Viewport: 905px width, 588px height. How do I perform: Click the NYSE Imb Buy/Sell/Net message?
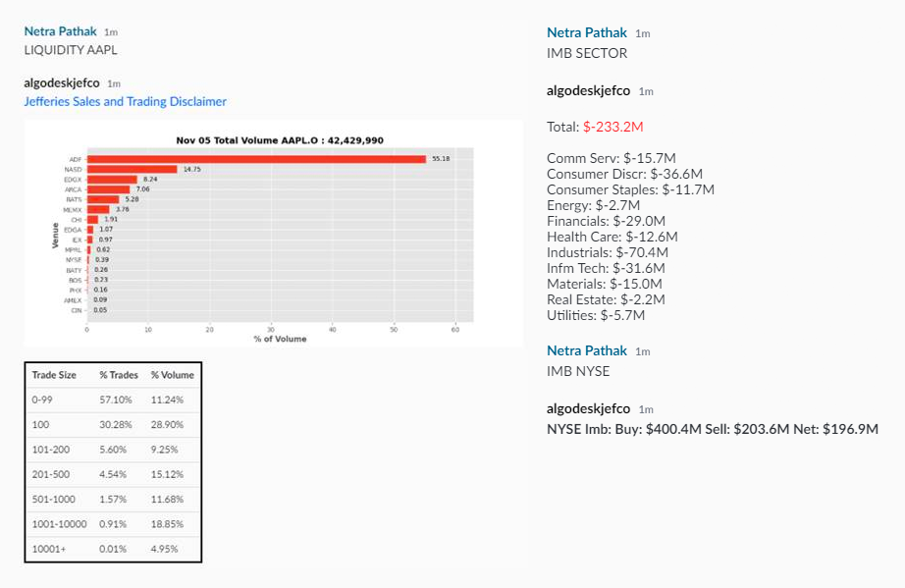click(x=712, y=429)
